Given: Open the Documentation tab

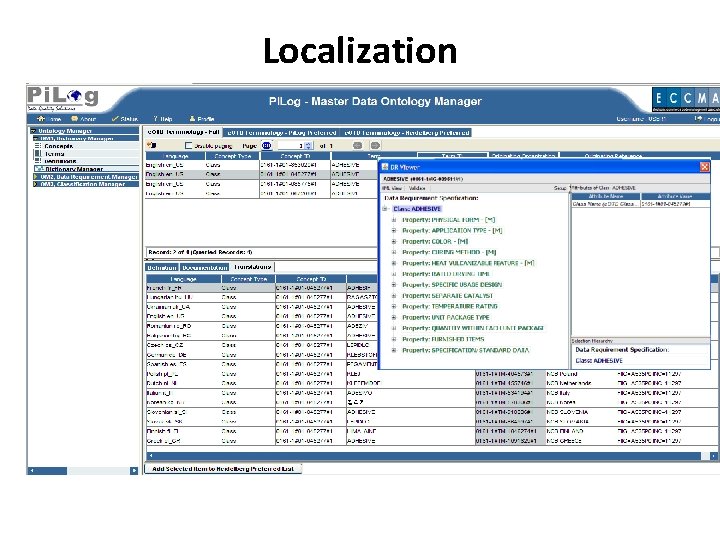Looking at the screenshot, I should (x=204, y=267).
